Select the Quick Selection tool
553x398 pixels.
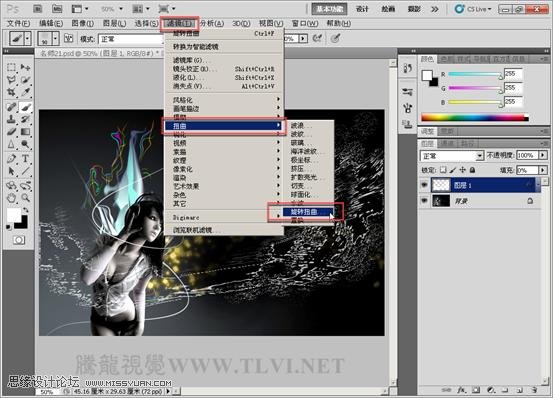pyautogui.click(x=25, y=80)
